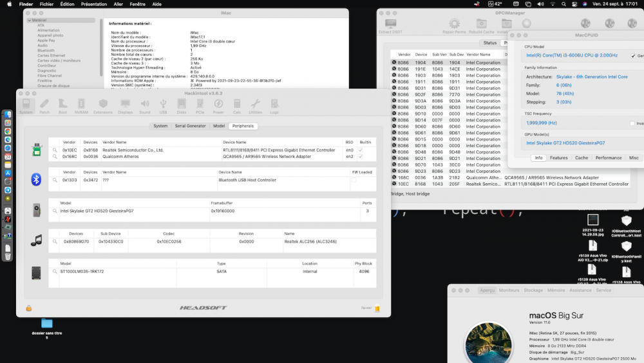Open the Performance tab in MacCPUID
The height and width of the screenshot is (363, 644).
pos(609,158)
